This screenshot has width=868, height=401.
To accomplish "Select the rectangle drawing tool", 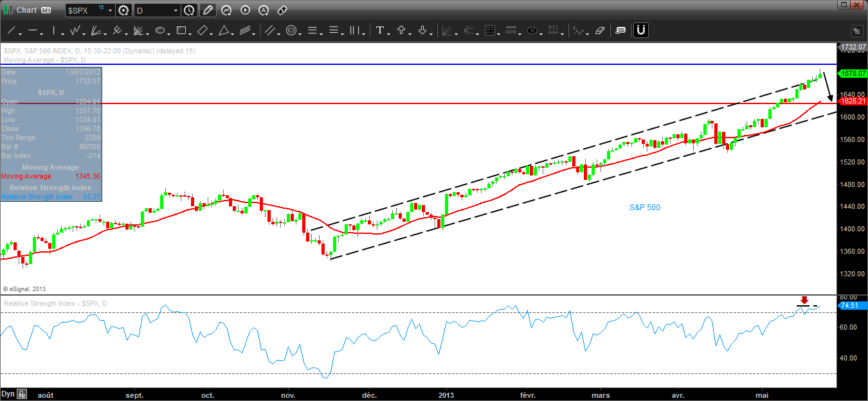I will (x=181, y=30).
